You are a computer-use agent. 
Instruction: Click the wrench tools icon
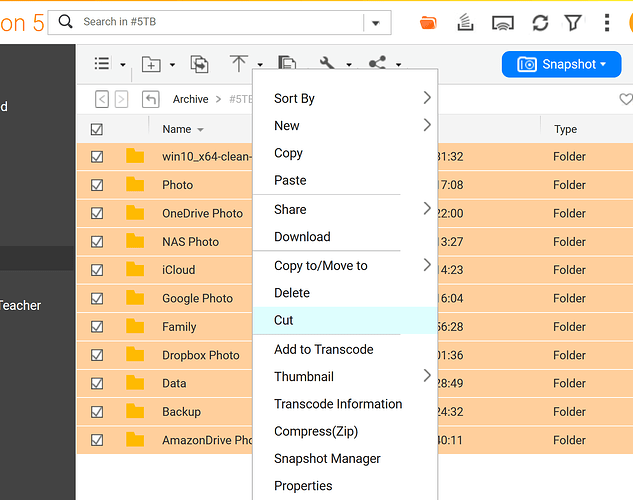(x=327, y=64)
